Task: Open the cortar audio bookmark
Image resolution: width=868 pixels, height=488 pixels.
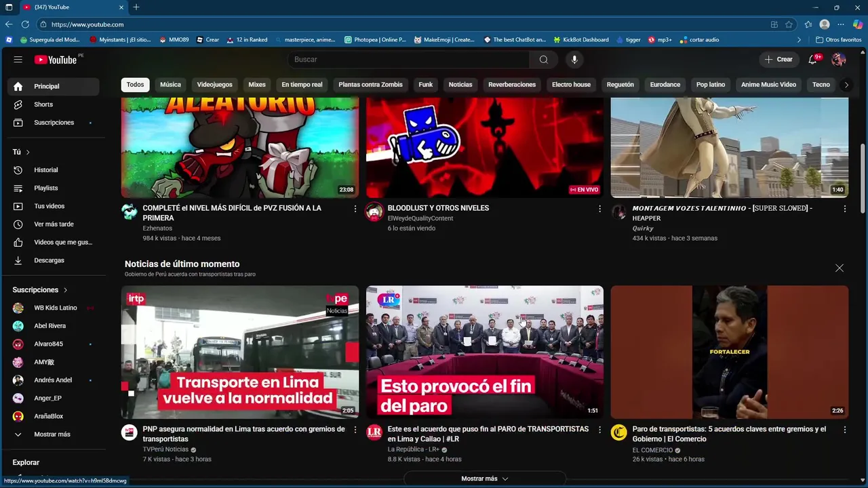Action: point(699,40)
